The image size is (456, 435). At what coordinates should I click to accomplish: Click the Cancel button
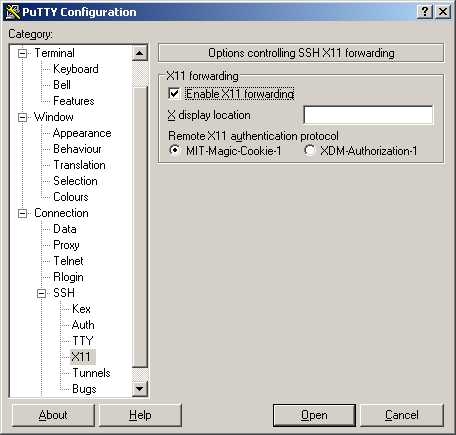(402, 415)
